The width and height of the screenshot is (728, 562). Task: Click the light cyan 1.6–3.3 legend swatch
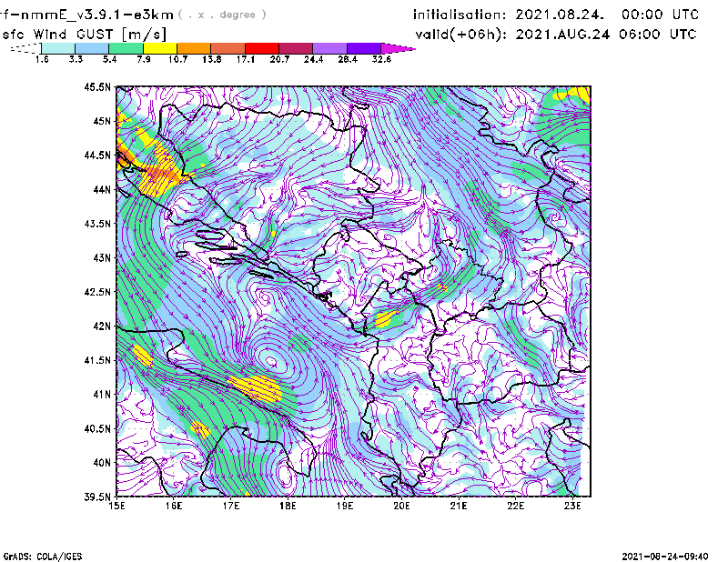58,48
